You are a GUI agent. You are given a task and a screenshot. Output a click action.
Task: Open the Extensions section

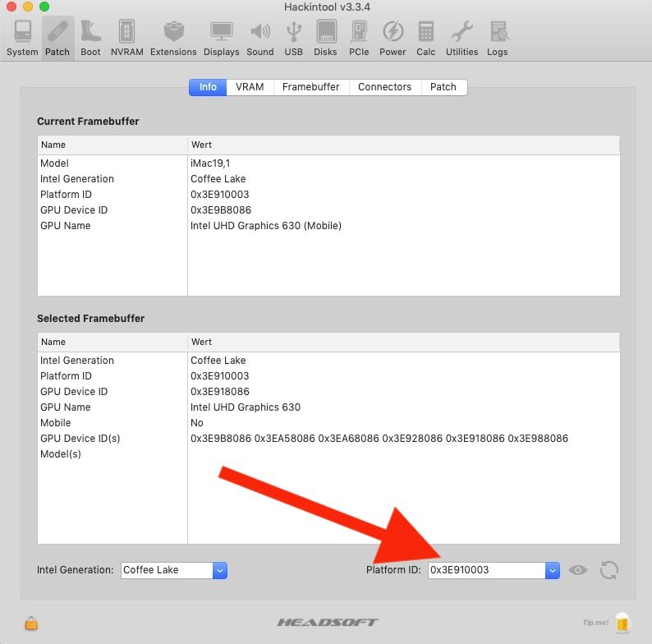pos(173,39)
